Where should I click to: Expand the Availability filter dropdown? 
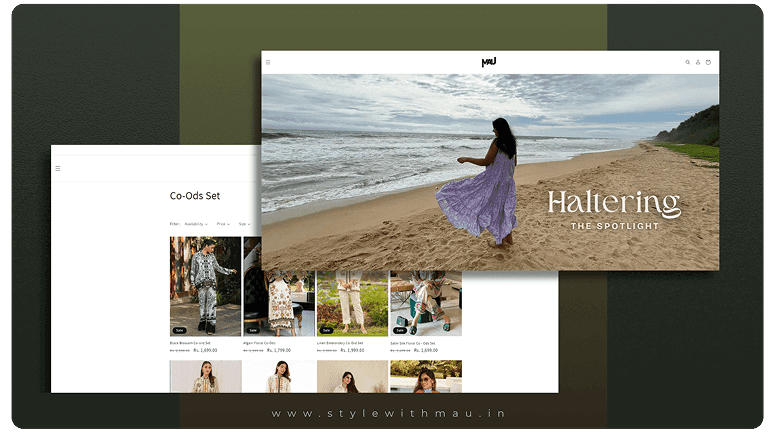pos(196,224)
